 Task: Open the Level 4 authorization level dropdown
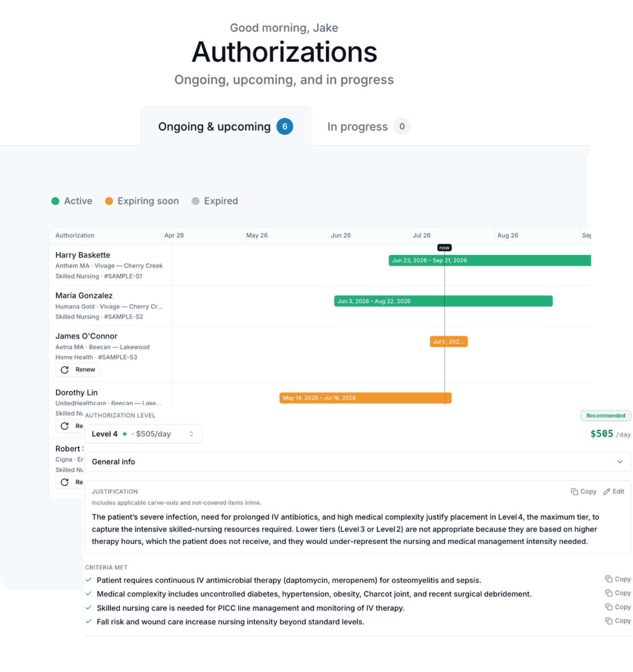(143, 434)
